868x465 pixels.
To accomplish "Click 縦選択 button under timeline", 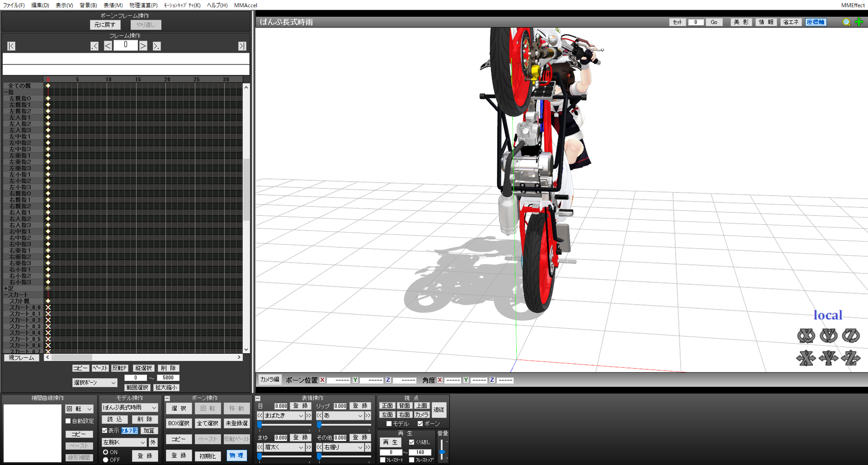I will [x=143, y=368].
